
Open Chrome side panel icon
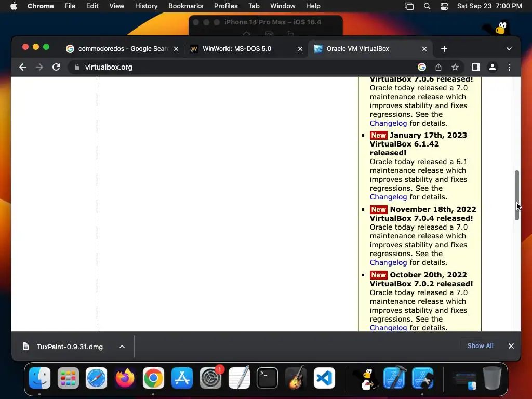tap(476, 67)
